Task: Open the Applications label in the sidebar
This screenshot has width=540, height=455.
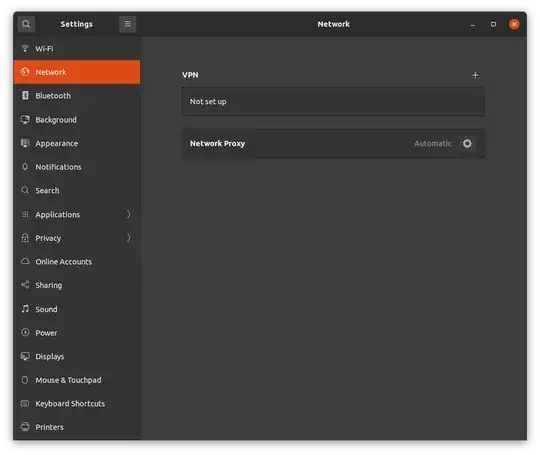Action: pos(58,215)
